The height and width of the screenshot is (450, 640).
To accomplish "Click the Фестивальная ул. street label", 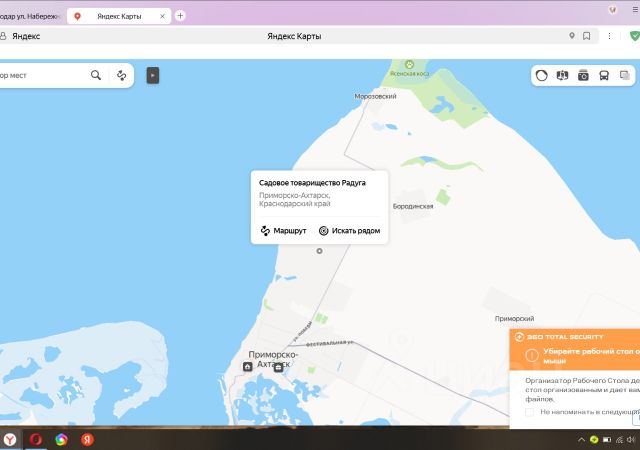I will [330, 343].
